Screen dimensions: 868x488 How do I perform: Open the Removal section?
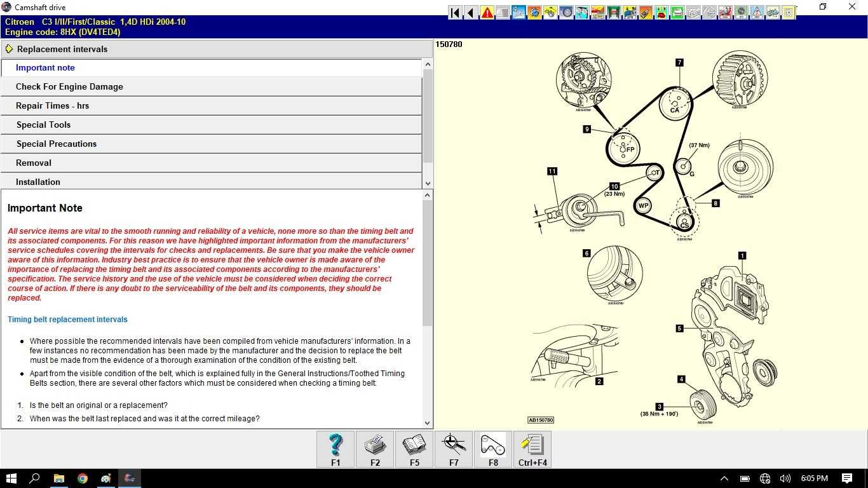pyautogui.click(x=211, y=163)
